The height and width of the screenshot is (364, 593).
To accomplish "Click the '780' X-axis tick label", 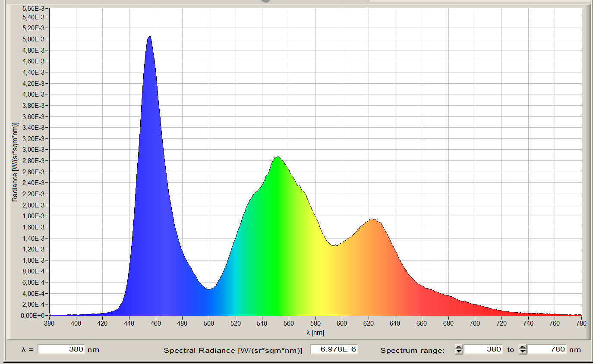I will (581, 323).
